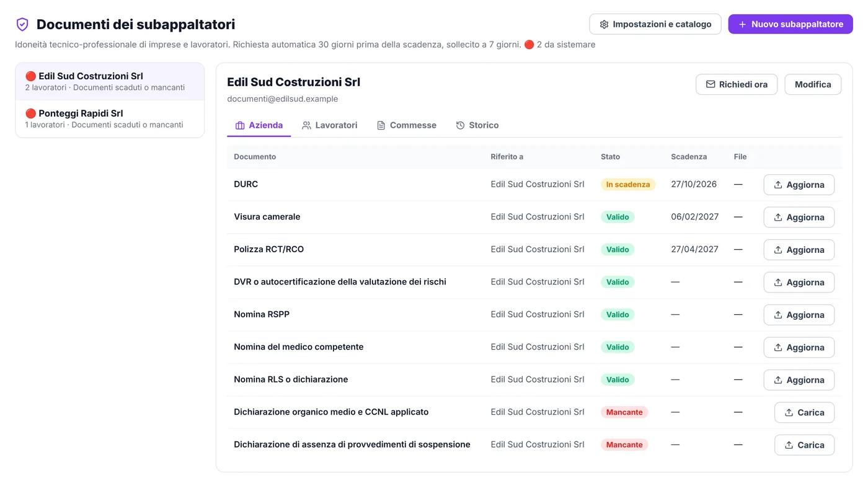Click the briefcase icon on the Azienda tab
This screenshot has width=868, height=486.
pyautogui.click(x=240, y=125)
